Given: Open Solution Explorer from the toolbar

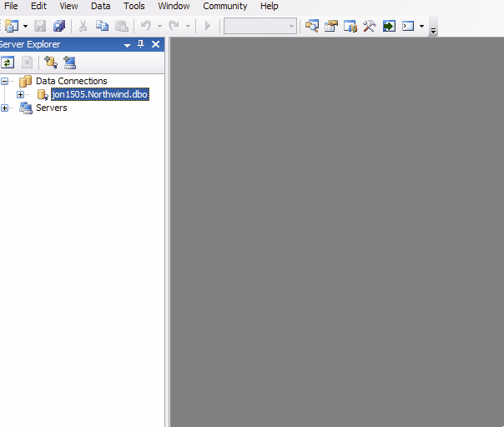Looking at the screenshot, I should pos(312,26).
